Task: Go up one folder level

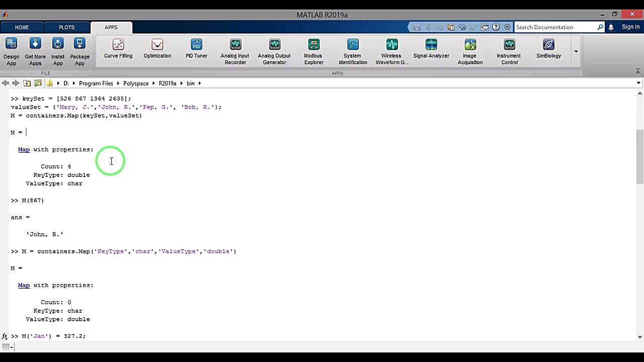Action: pyautogui.click(x=27, y=83)
